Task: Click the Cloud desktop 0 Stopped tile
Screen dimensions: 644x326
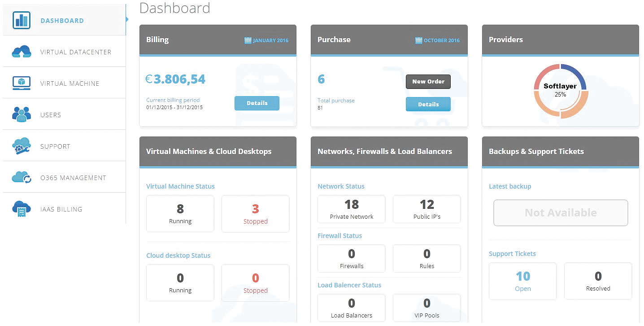Action: pos(256,283)
